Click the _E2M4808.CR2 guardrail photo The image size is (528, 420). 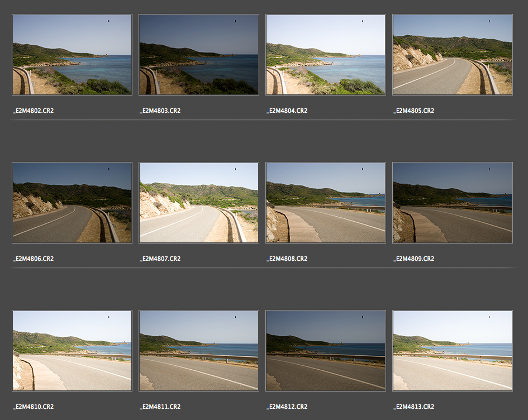[326, 202]
